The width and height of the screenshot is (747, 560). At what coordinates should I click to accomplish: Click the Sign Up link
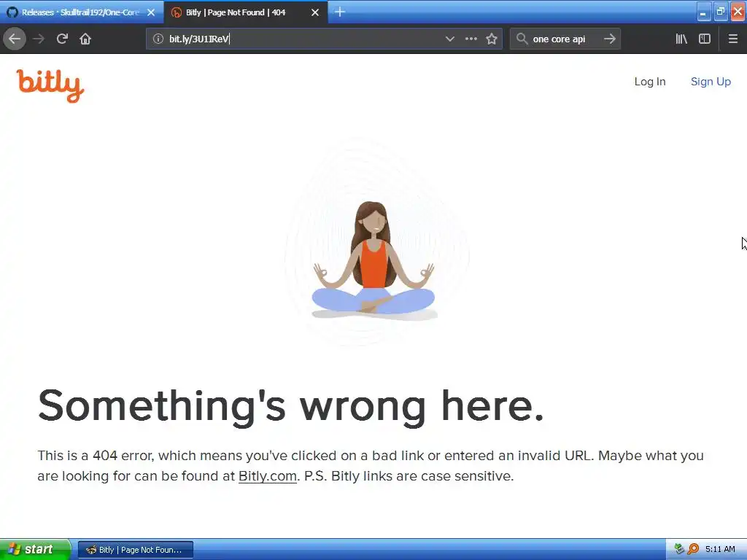(x=711, y=82)
